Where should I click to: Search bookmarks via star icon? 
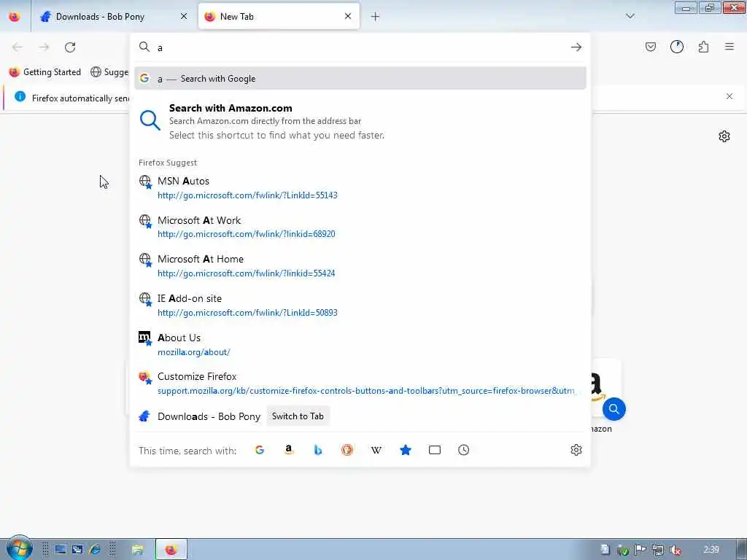click(406, 450)
